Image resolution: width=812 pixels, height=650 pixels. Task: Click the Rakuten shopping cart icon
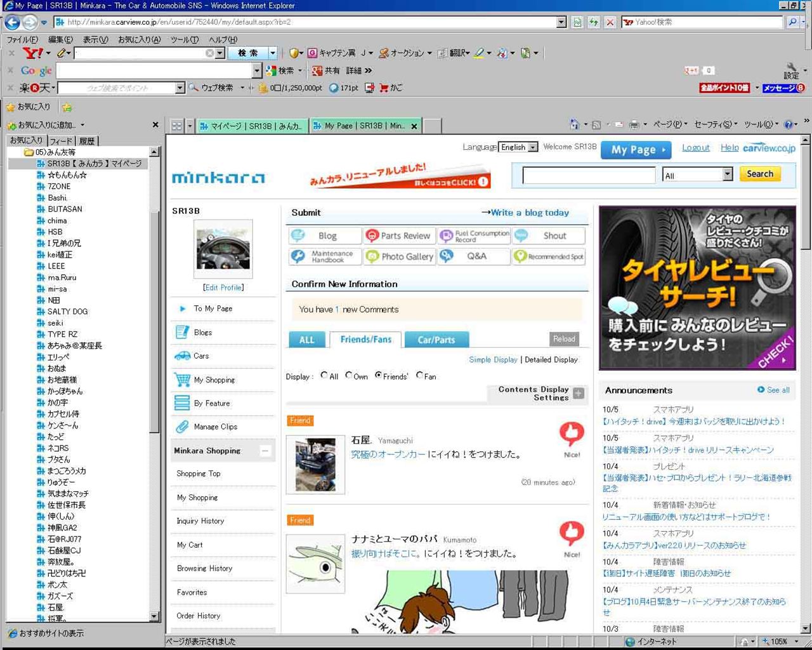click(x=384, y=88)
